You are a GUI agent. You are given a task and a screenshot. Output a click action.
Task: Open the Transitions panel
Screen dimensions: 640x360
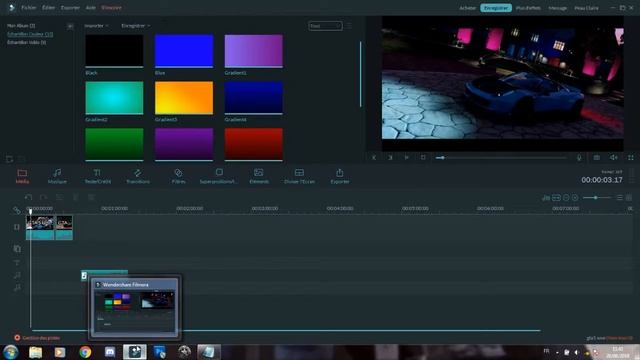tap(138, 176)
